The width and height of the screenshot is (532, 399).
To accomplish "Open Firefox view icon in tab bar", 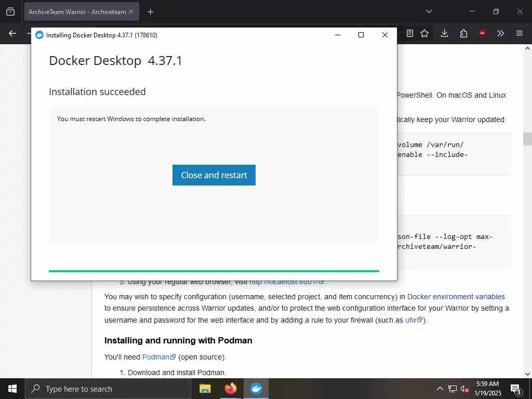I will click(x=10, y=11).
